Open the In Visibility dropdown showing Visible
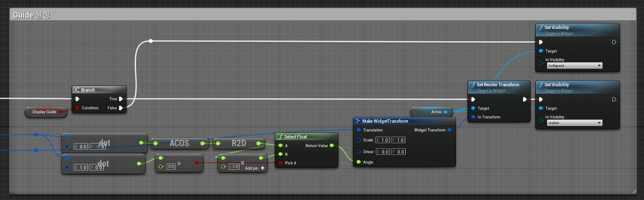This screenshot has width=644, height=200. click(x=574, y=123)
